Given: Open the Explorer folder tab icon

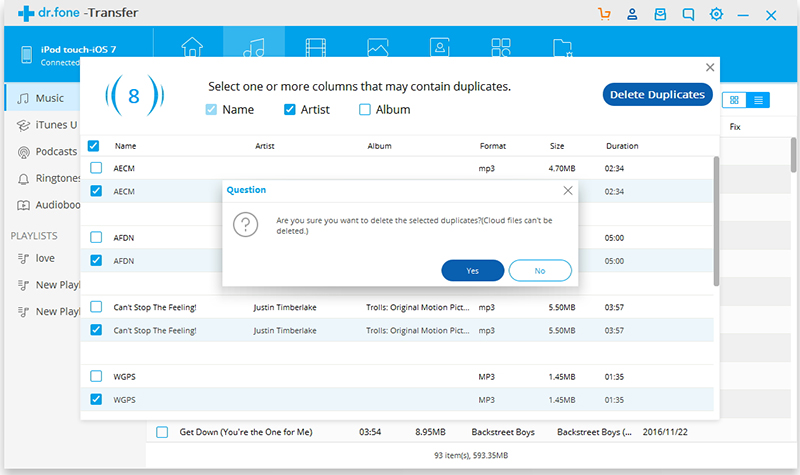Looking at the screenshot, I should [563, 47].
